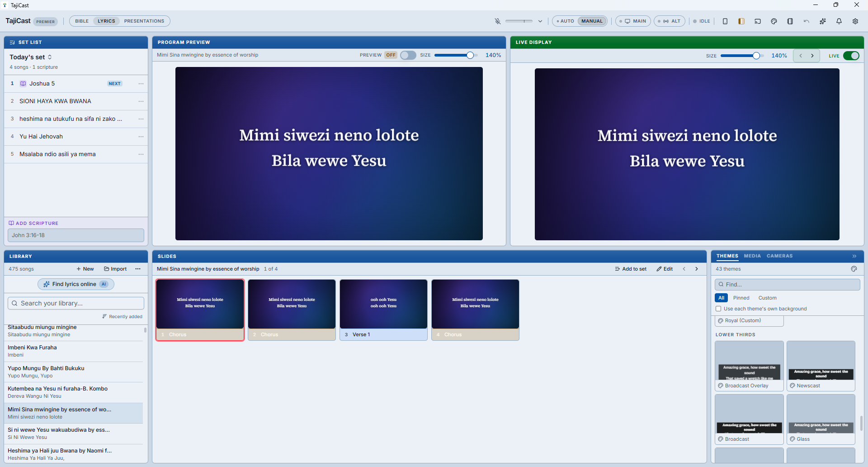This screenshot has height=467, width=868.
Task: Click next arrow in Live Display header
Action: coord(812,56)
